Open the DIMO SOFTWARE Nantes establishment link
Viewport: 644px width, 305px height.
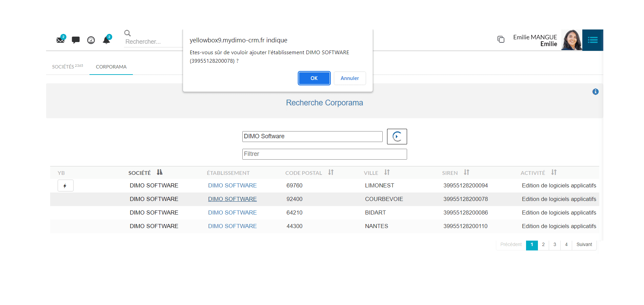coord(232,226)
